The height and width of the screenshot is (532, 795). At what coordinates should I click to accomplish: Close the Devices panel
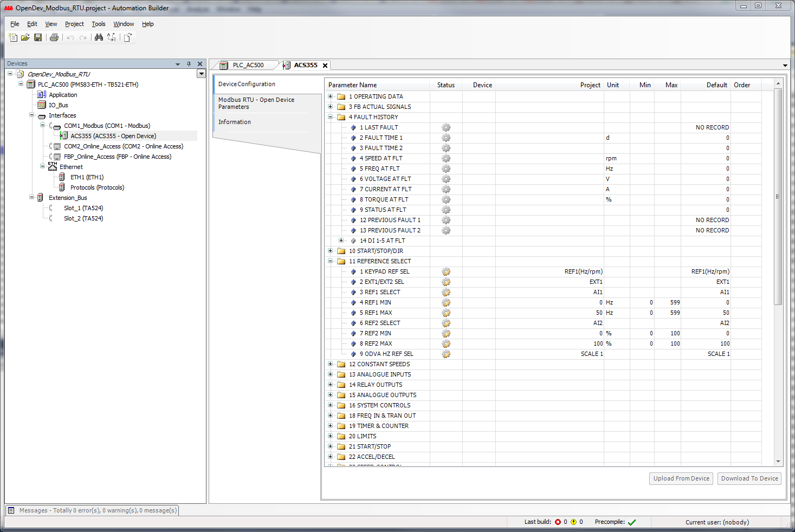click(x=200, y=64)
